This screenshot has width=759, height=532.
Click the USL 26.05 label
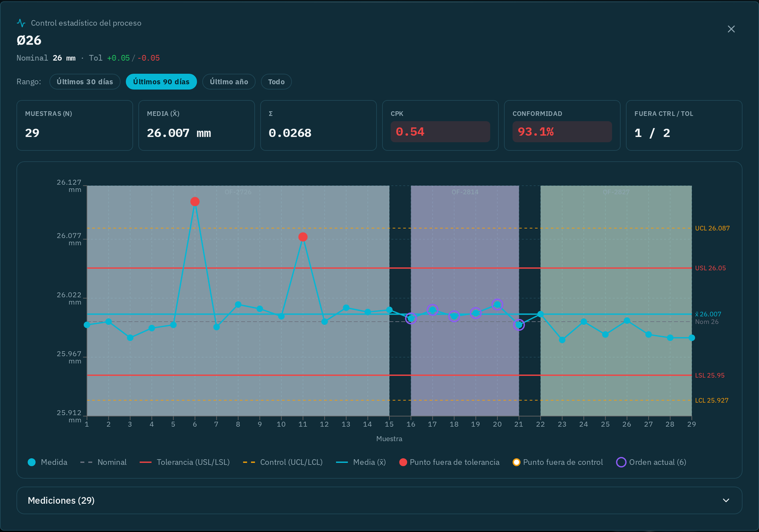point(710,268)
